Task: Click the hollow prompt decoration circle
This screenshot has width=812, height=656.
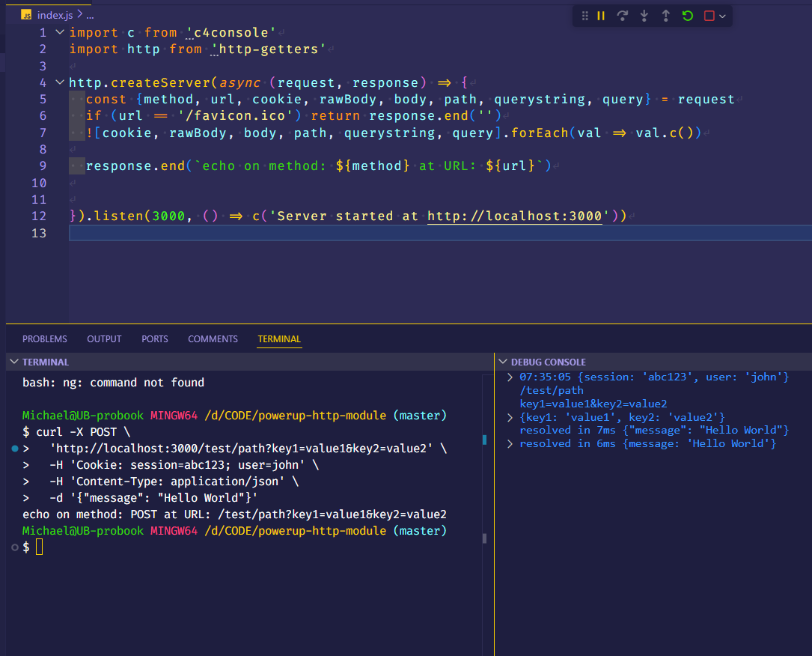Action: [15, 547]
